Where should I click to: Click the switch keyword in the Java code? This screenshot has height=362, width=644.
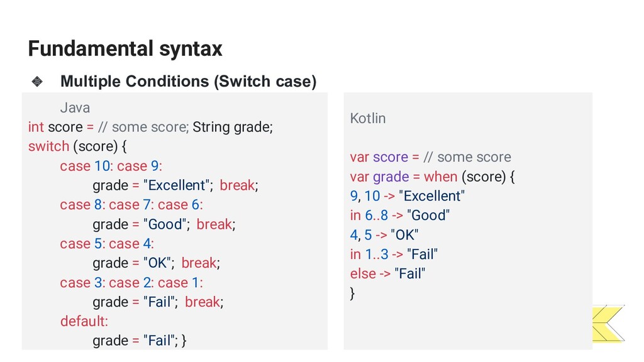(48, 146)
